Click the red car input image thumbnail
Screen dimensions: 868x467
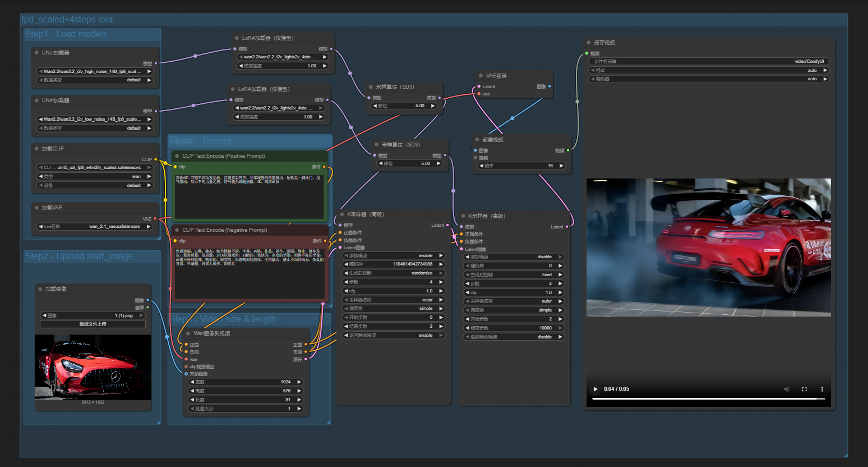coord(93,367)
